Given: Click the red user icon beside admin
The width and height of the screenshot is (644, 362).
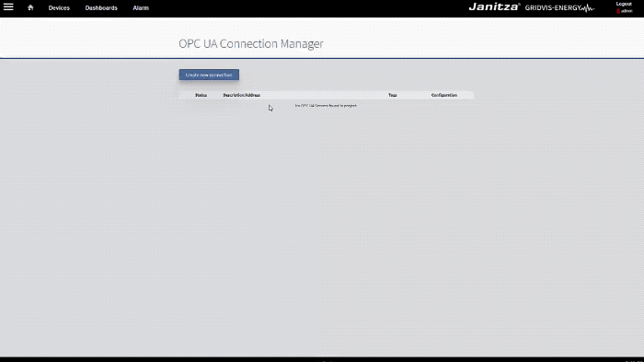Looking at the screenshot, I should coord(618,11).
